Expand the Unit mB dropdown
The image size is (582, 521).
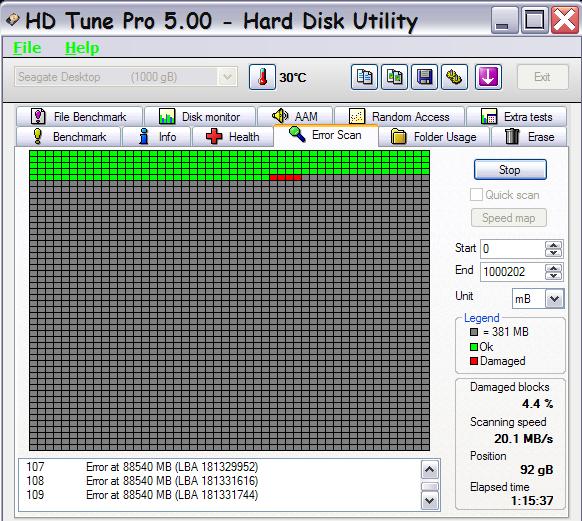click(554, 299)
